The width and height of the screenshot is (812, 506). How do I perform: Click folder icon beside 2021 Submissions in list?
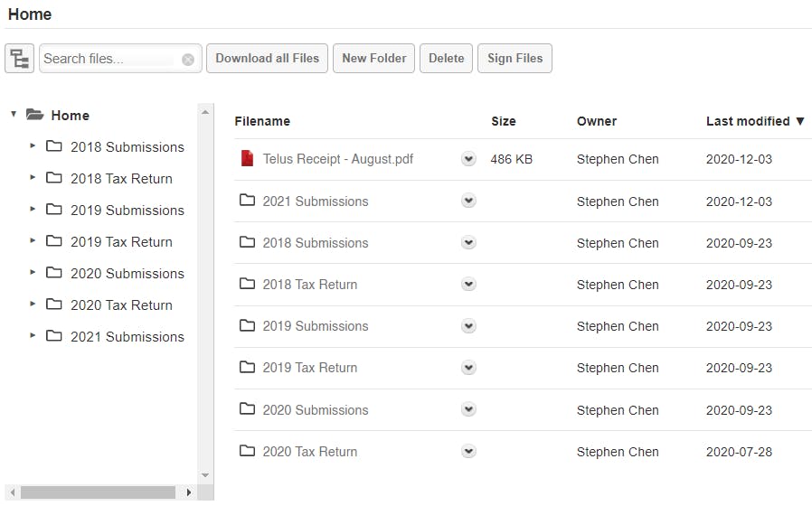(x=247, y=201)
